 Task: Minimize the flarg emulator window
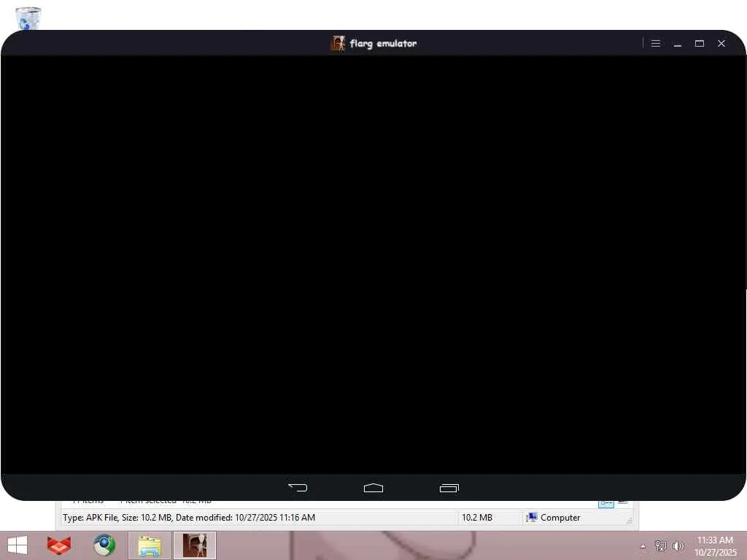pyautogui.click(x=678, y=43)
